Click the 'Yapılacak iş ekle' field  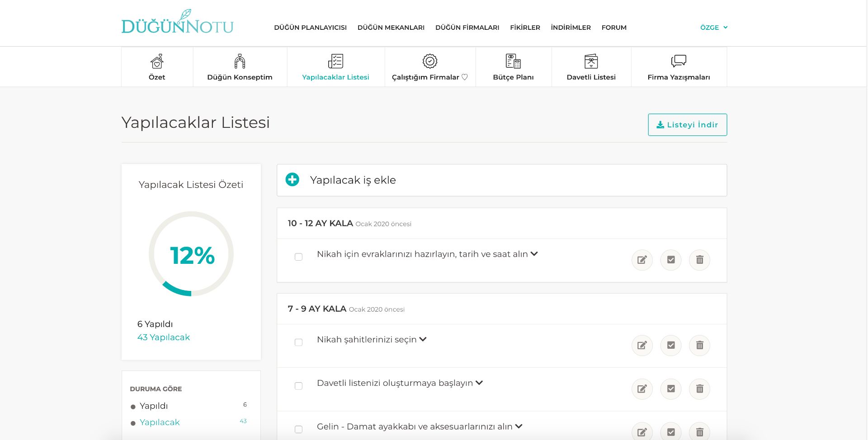click(501, 180)
